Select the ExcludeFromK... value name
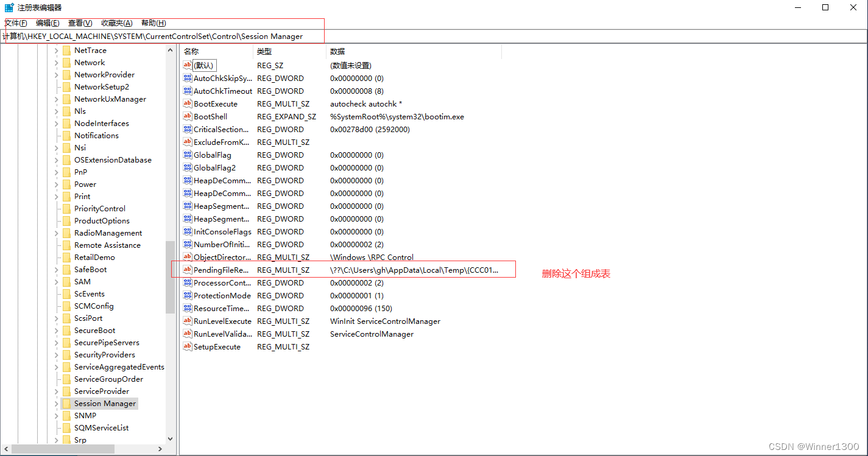Viewport: 868px width, 456px height. pos(222,142)
